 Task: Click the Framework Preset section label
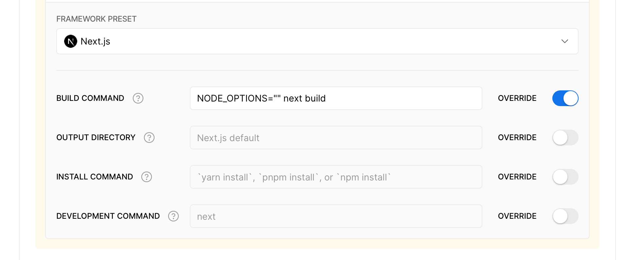click(x=96, y=19)
